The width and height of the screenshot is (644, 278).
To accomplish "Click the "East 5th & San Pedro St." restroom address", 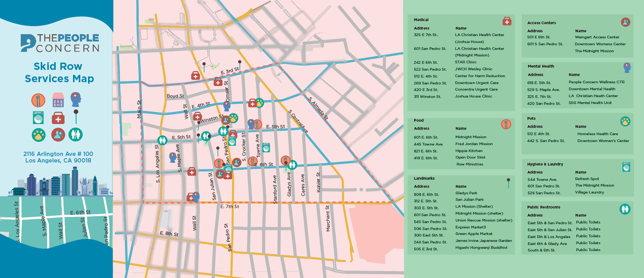I will click(550, 223).
